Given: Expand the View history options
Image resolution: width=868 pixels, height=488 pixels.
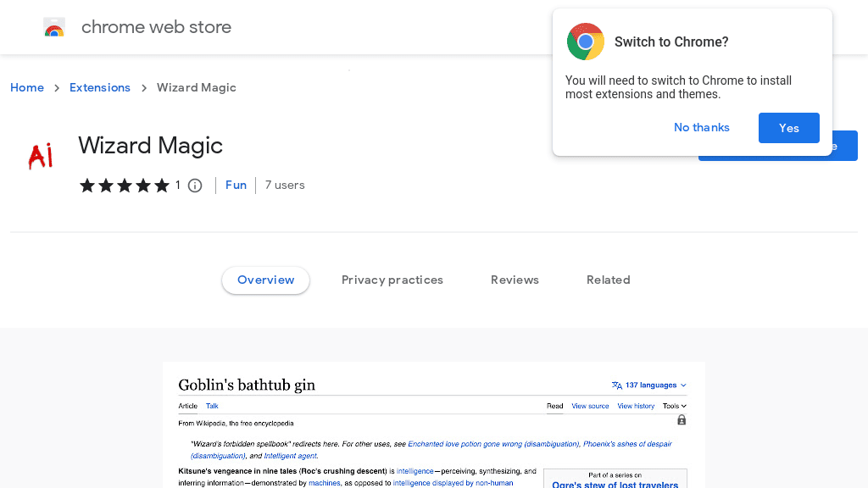Looking at the screenshot, I should pyautogui.click(x=636, y=406).
